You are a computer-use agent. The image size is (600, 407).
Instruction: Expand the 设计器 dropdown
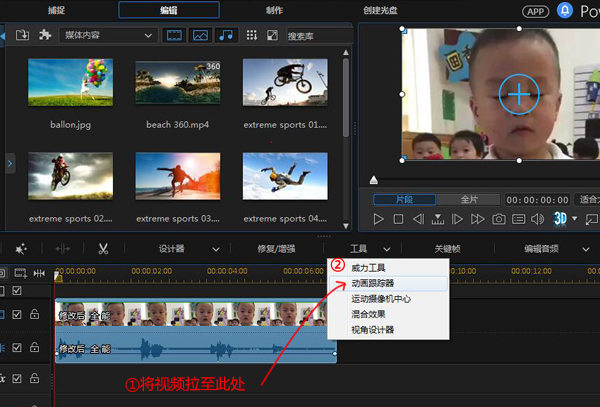[x=216, y=249]
